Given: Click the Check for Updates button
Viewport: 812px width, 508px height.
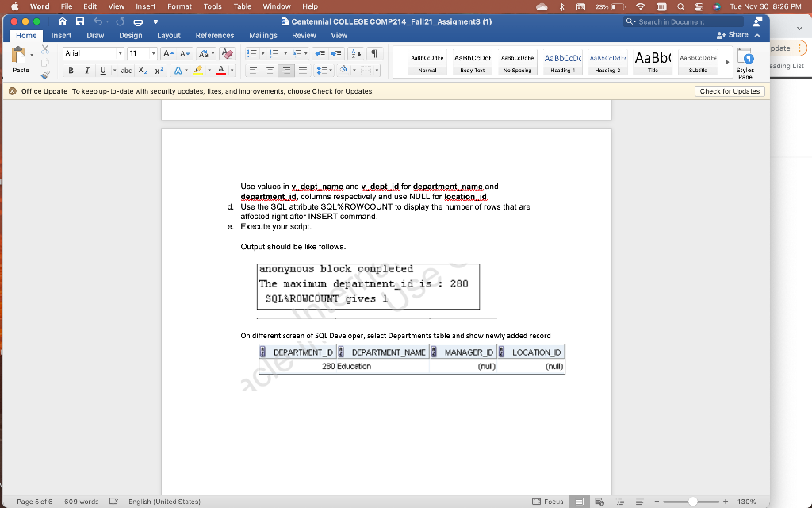Looking at the screenshot, I should [x=729, y=90].
